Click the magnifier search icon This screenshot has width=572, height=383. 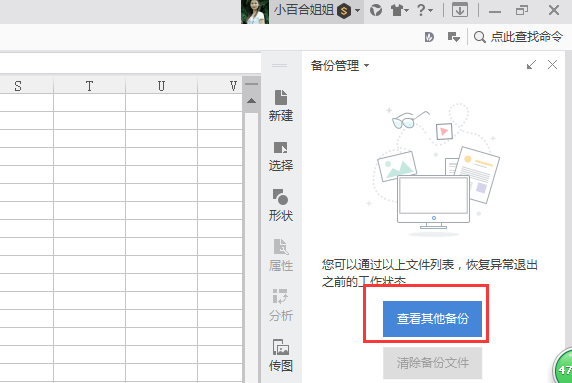479,37
